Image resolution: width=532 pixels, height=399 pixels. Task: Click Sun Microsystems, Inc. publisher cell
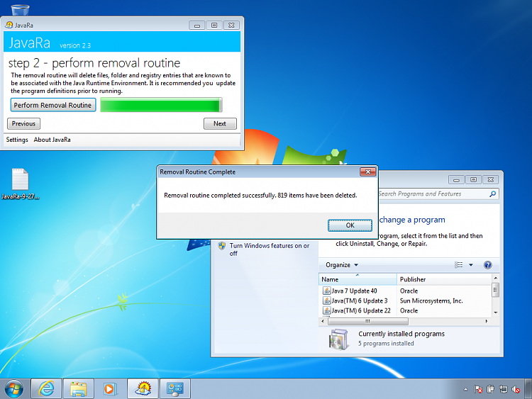click(x=431, y=300)
